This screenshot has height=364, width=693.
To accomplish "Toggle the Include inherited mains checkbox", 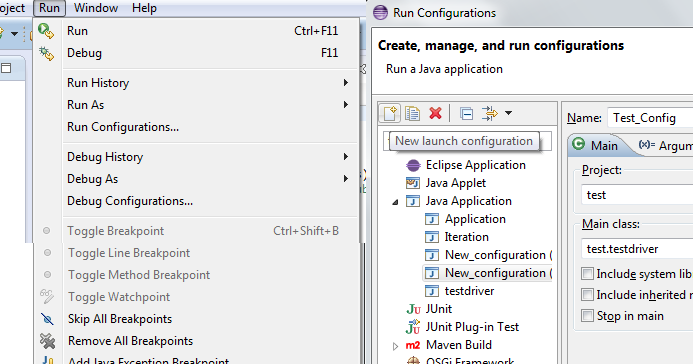I will pos(587,295).
